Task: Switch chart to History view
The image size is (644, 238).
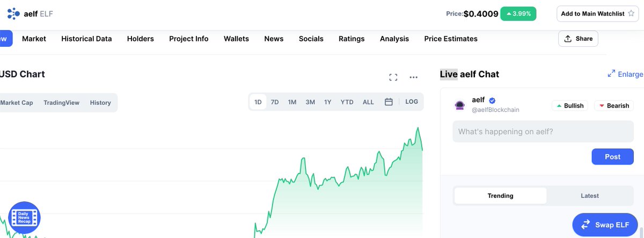Action: coord(100,103)
